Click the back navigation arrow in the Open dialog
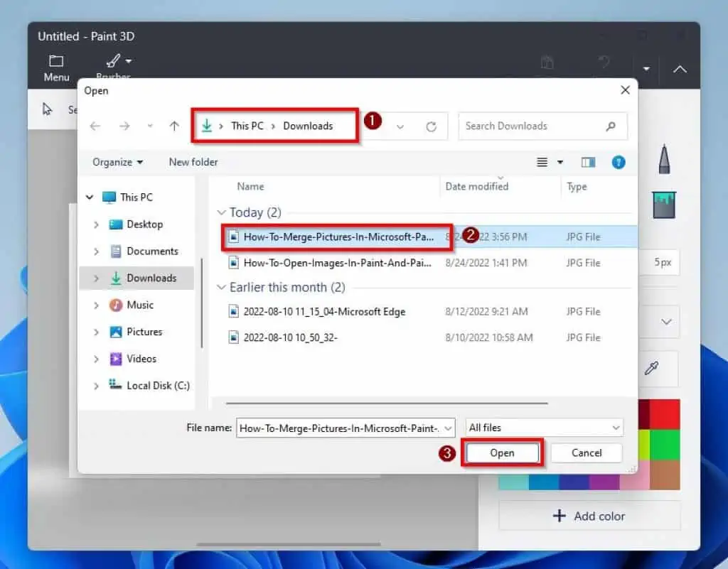The image size is (728, 569). 95,126
